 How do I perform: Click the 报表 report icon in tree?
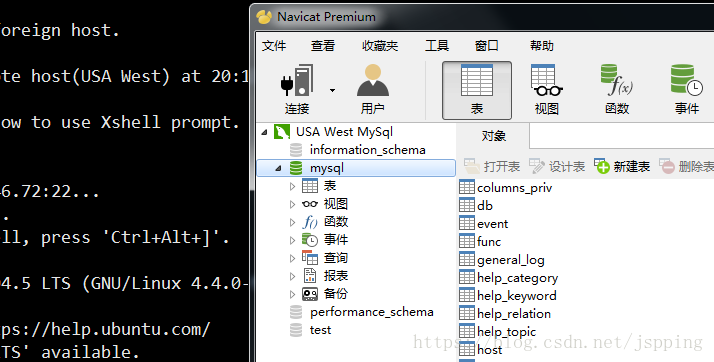click(x=310, y=275)
